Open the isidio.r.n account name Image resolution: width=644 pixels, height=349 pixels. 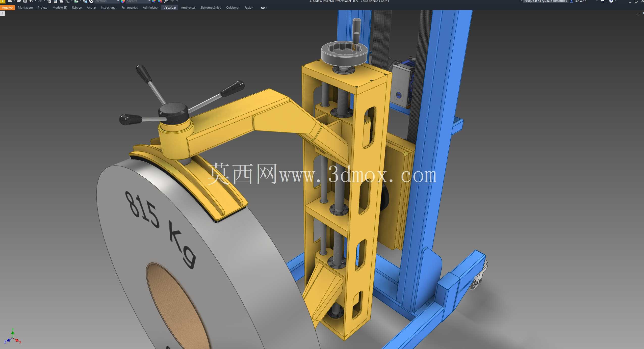pyautogui.click(x=580, y=1)
